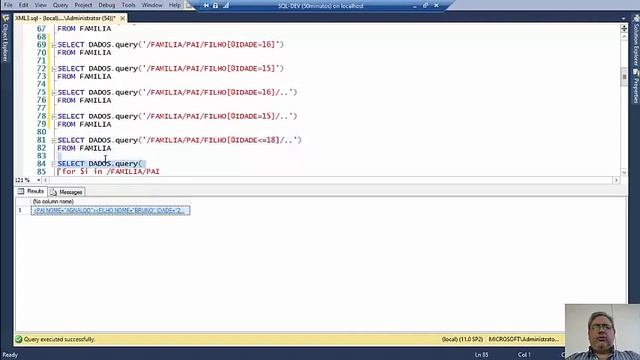Open the Edit menu

(x=24, y=5)
